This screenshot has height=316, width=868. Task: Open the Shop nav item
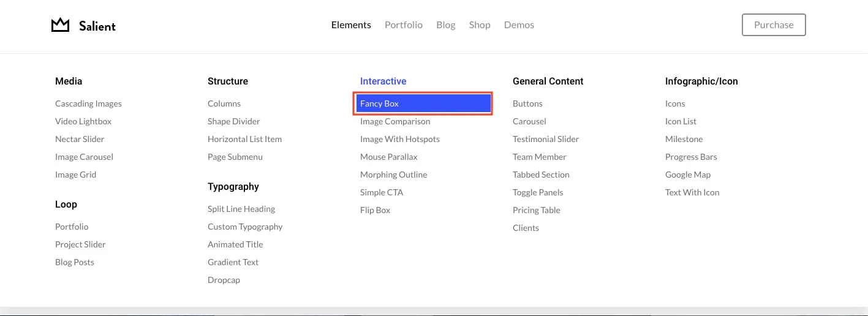480,25
